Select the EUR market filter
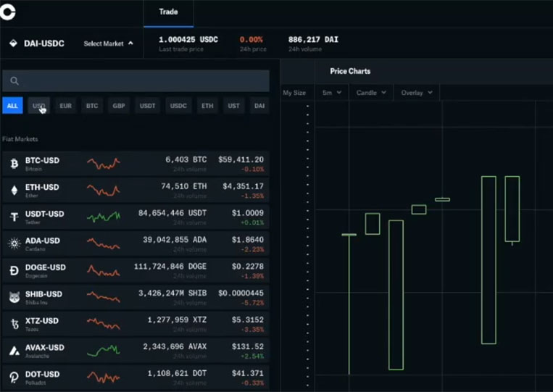 tap(66, 105)
